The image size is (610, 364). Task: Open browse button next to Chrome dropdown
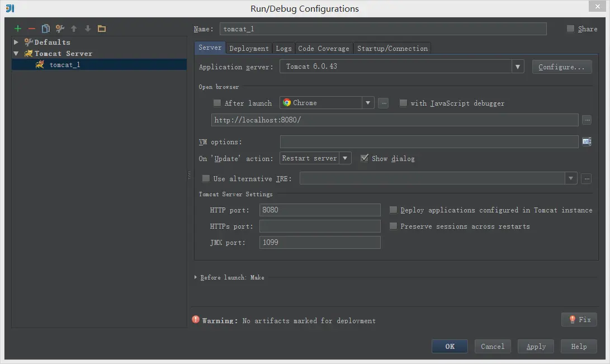383,103
